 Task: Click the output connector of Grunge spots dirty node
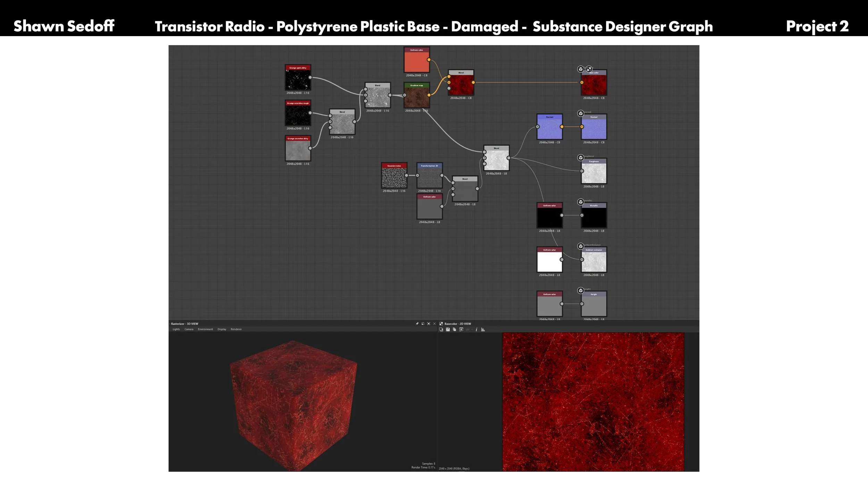tap(310, 77)
